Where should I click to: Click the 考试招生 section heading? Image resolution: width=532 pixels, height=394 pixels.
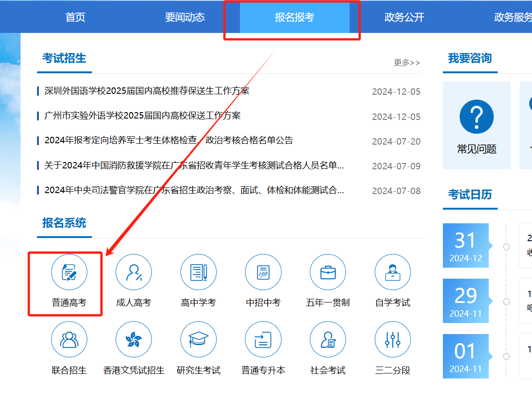[64, 58]
